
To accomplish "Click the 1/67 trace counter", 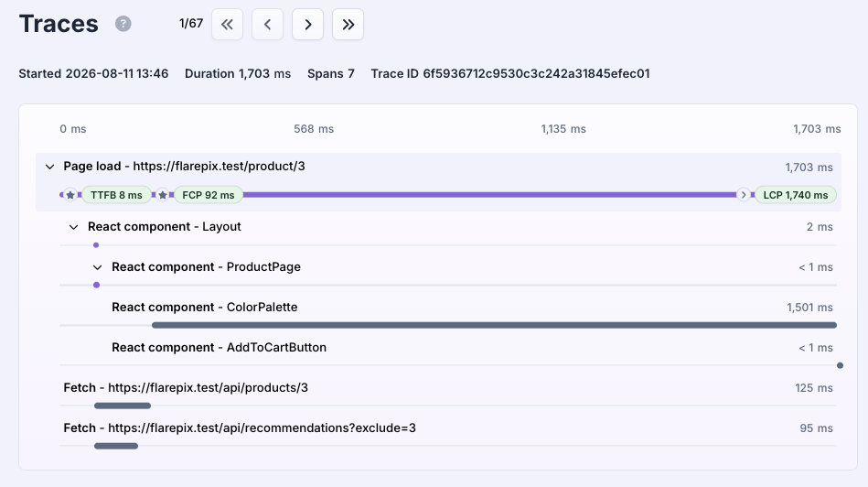I will (x=191, y=23).
